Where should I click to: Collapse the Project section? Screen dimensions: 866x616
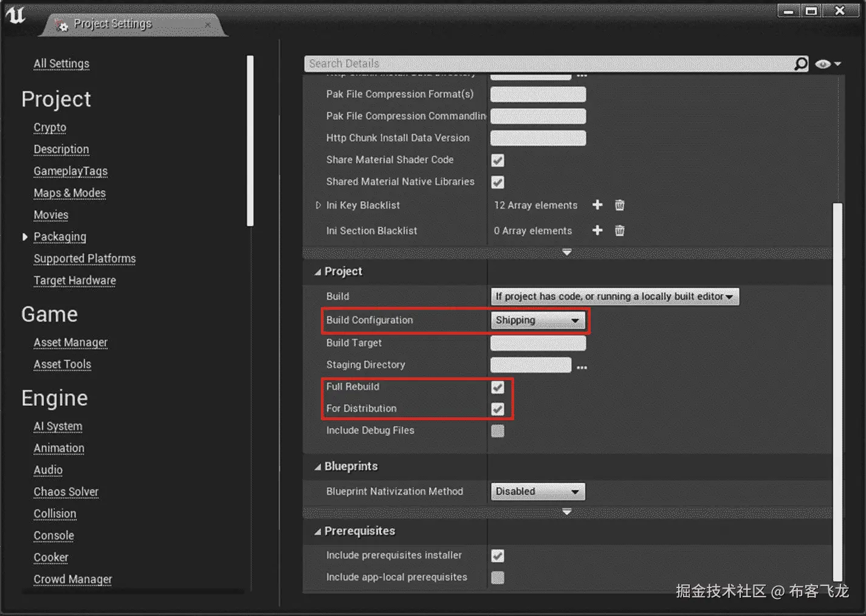click(x=317, y=272)
